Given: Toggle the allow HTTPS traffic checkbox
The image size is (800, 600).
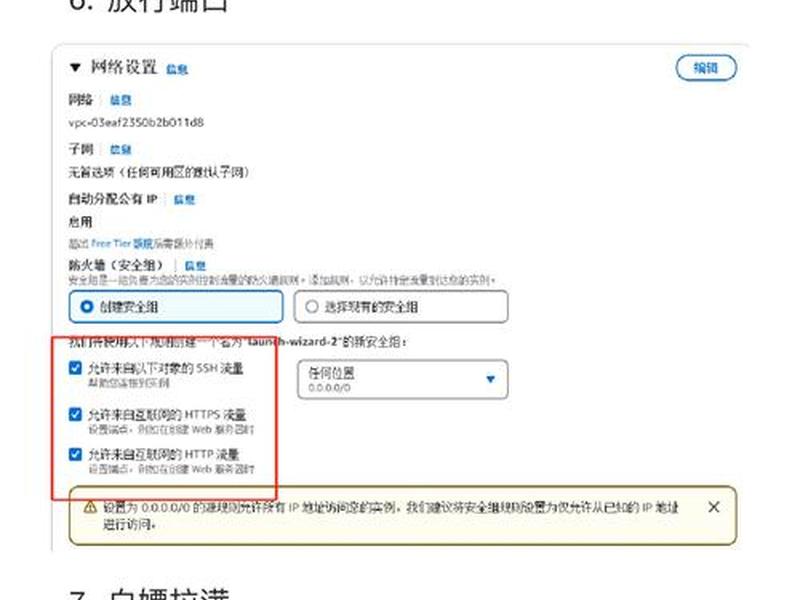Looking at the screenshot, I should (75, 414).
